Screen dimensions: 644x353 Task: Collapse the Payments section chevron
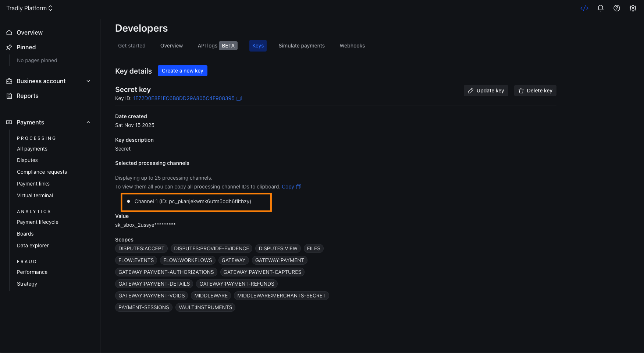coord(88,122)
